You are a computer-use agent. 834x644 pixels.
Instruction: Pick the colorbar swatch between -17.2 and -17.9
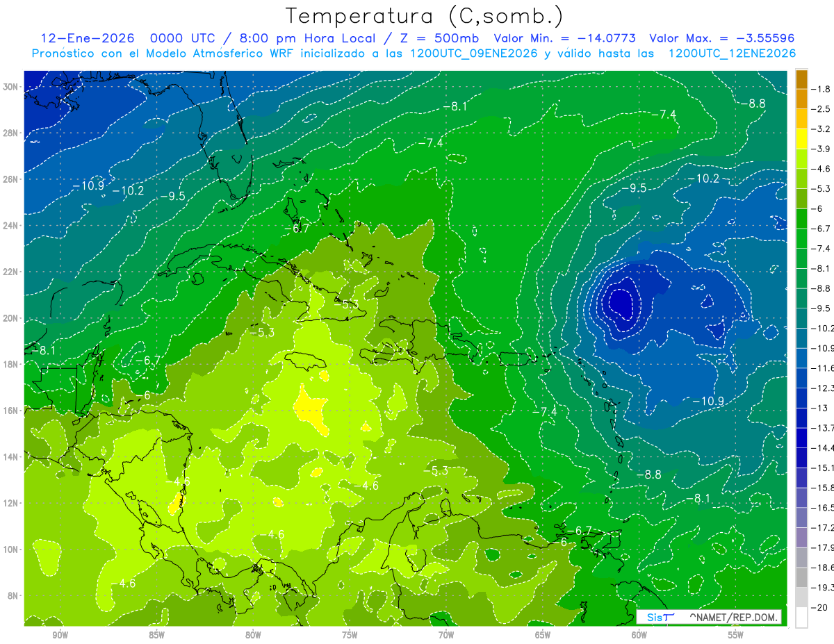(801, 538)
